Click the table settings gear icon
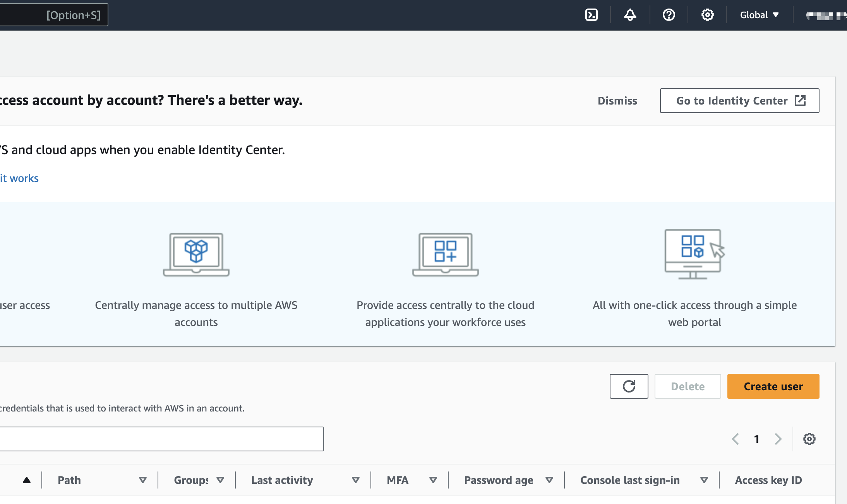 pos(809,439)
